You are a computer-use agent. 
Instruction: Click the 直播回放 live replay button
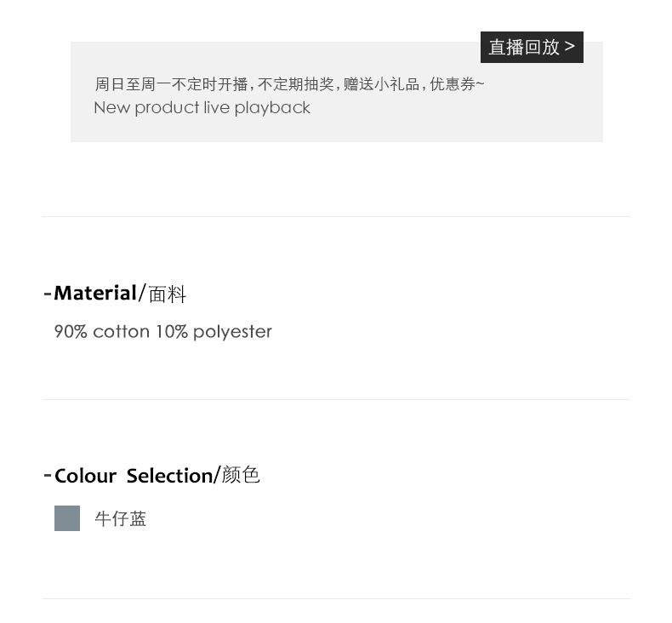point(523,47)
